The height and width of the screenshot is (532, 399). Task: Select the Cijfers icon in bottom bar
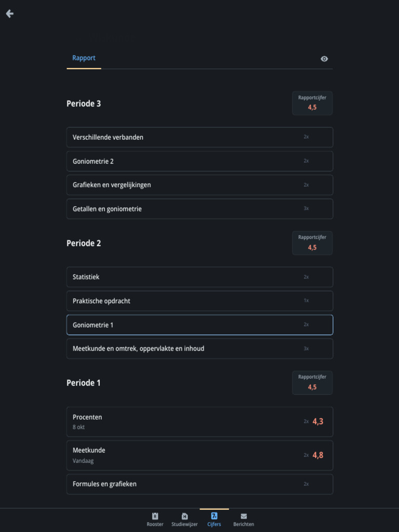[214, 516]
